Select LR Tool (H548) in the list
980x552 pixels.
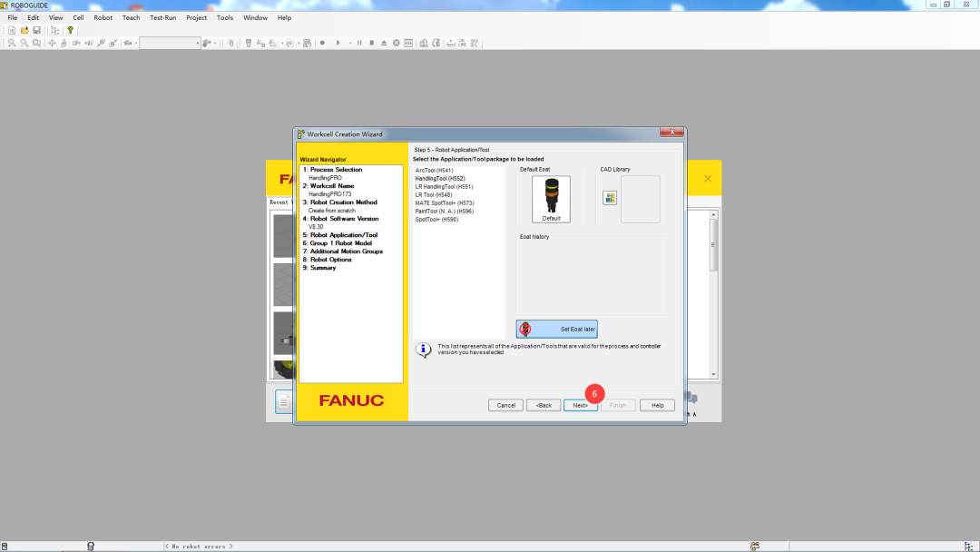[434, 194]
